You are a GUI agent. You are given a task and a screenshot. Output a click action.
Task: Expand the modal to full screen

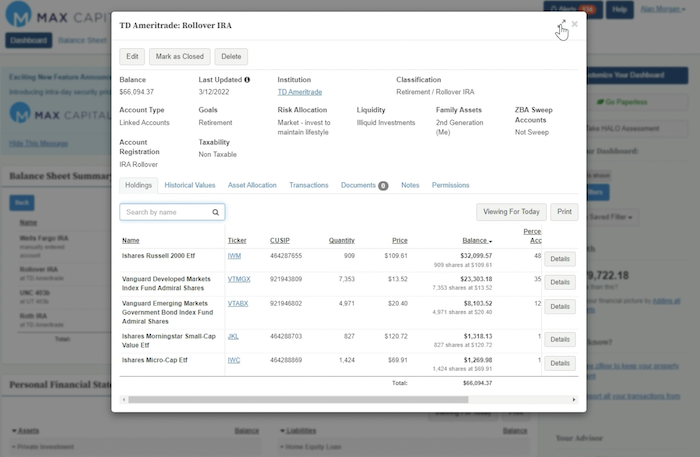(563, 22)
